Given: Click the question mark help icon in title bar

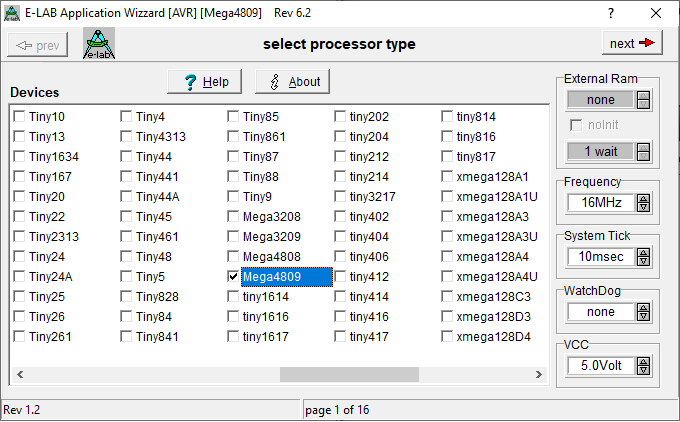Looking at the screenshot, I should click(x=611, y=13).
